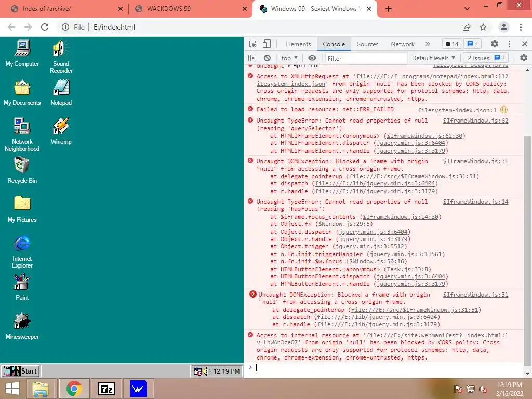The image size is (532, 399).
Task: Open DevTools settings gear
Action: click(495, 44)
